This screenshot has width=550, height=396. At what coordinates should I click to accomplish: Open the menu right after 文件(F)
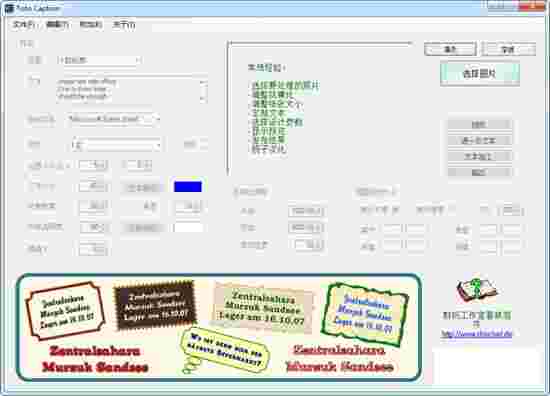(x=58, y=25)
